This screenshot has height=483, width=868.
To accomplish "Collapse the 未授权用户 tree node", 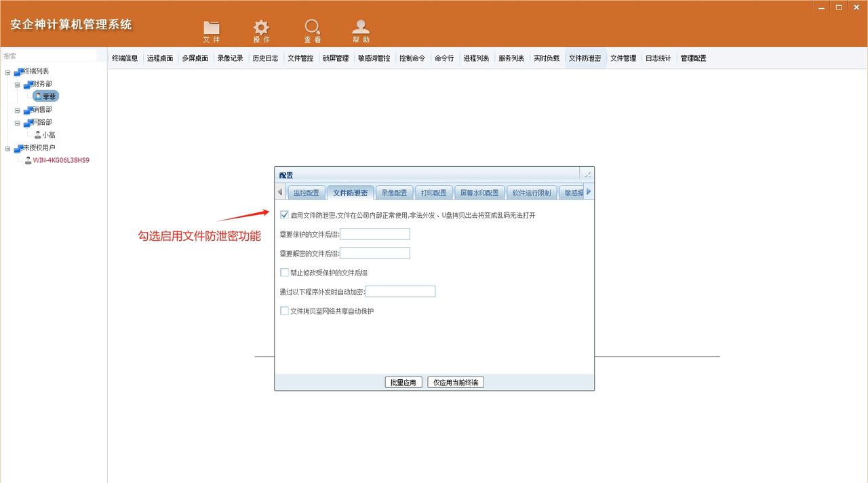I will pyautogui.click(x=7, y=148).
